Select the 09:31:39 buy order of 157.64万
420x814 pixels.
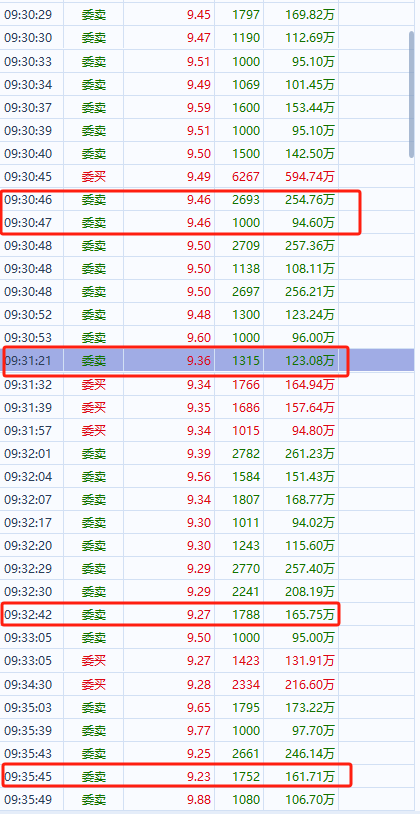point(208,408)
